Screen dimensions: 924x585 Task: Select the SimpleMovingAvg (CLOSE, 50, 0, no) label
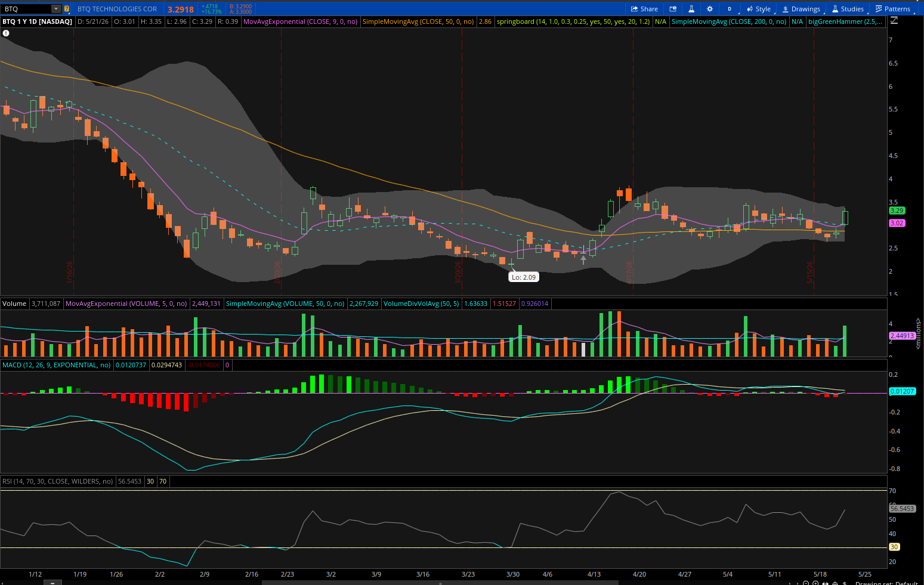tap(418, 21)
